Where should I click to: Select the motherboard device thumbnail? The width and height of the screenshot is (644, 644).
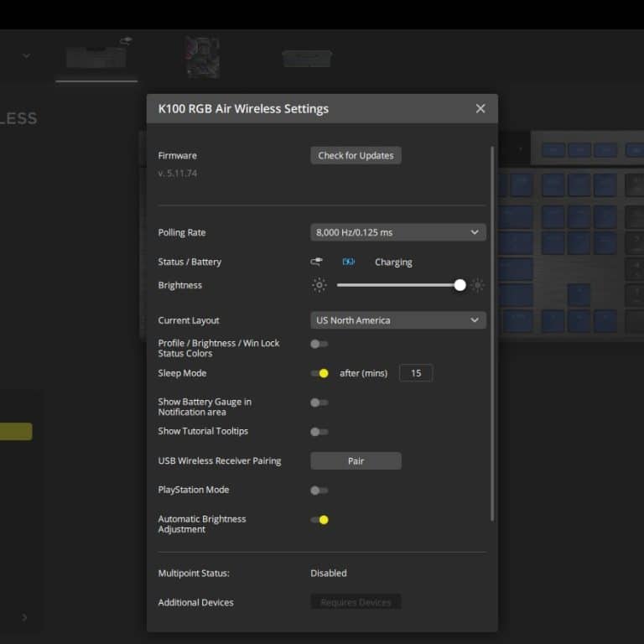(202, 57)
